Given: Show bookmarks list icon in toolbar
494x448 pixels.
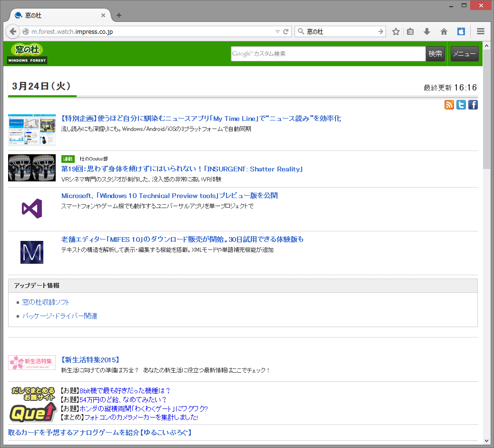Looking at the screenshot, I should click(410, 31).
